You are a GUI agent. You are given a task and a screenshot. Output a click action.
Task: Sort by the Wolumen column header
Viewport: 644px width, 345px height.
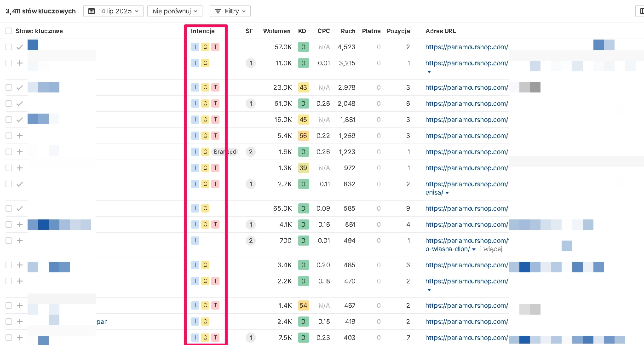coord(276,31)
